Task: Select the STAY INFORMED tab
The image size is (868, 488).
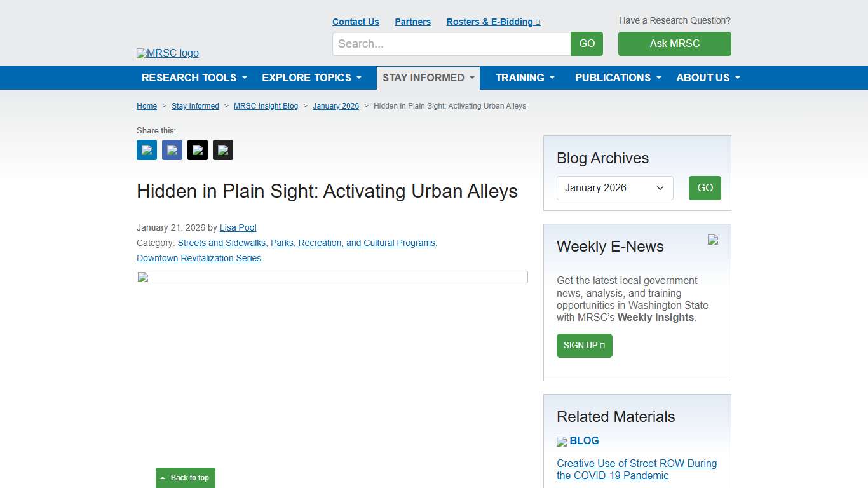Action: click(x=427, y=78)
